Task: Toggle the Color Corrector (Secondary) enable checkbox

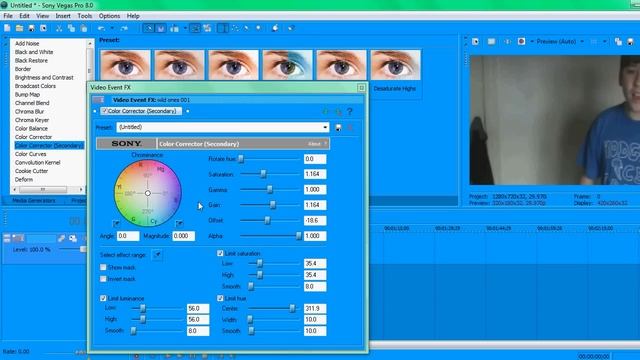Action: point(104,111)
